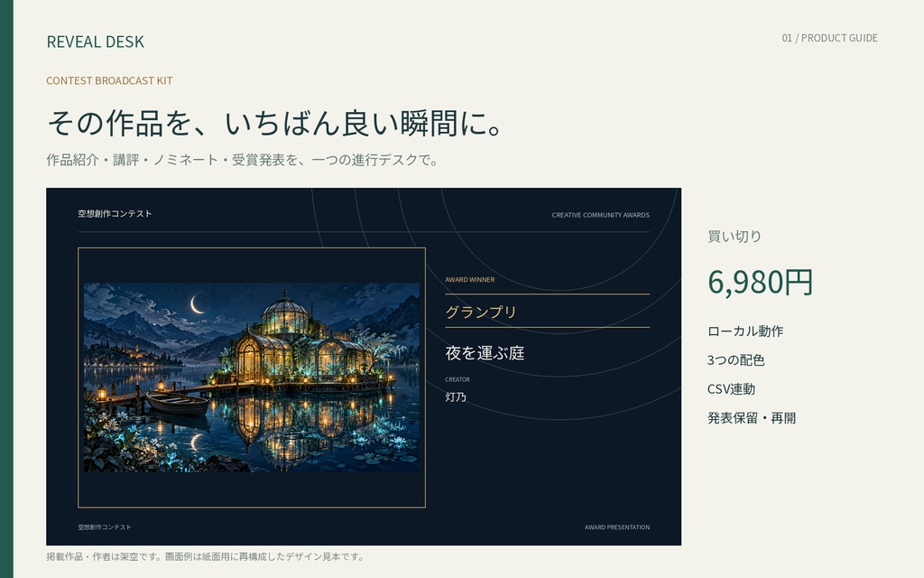Click the artwork title 夜を運ぶ庭

click(x=485, y=353)
